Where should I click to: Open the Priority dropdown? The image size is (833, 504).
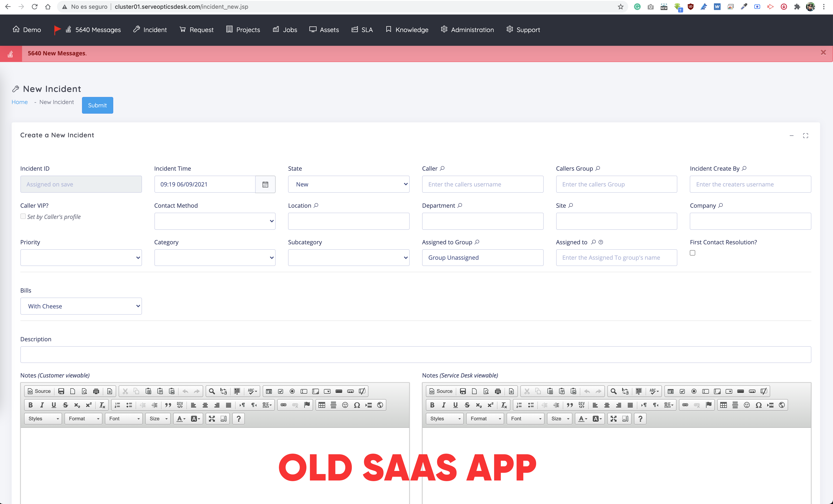(81, 258)
